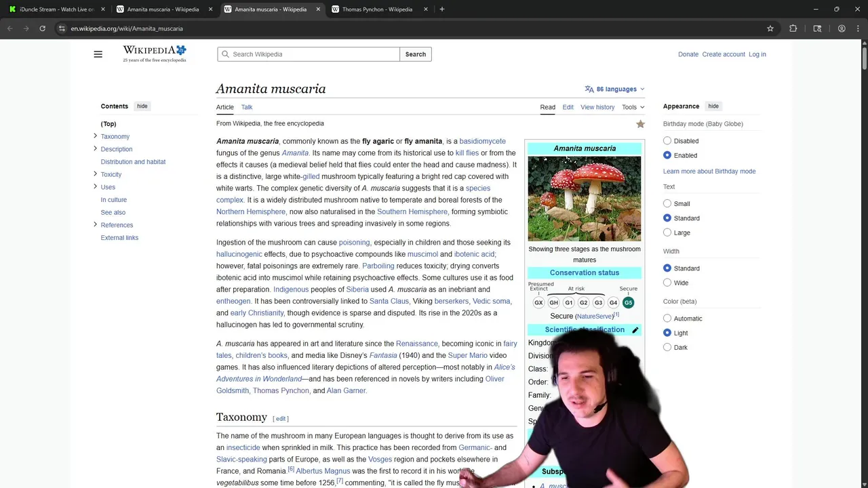
Task: Click the GX conservation status circle
Action: click(x=538, y=303)
